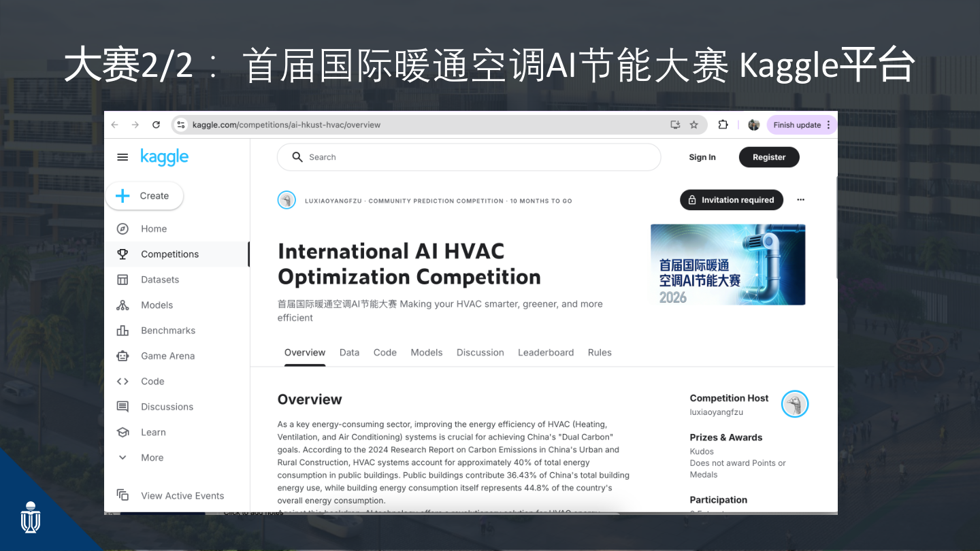Viewport: 980px width, 551px height.
Task: Click the Kaggle Search input field
Action: pos(469,157)
